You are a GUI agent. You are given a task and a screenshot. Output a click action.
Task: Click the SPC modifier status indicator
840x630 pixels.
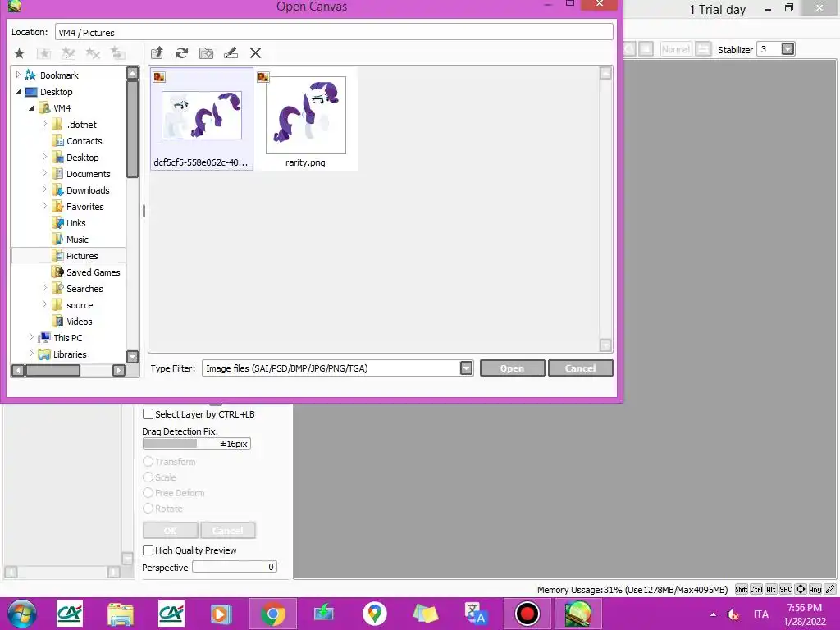[x=786, y=589]
